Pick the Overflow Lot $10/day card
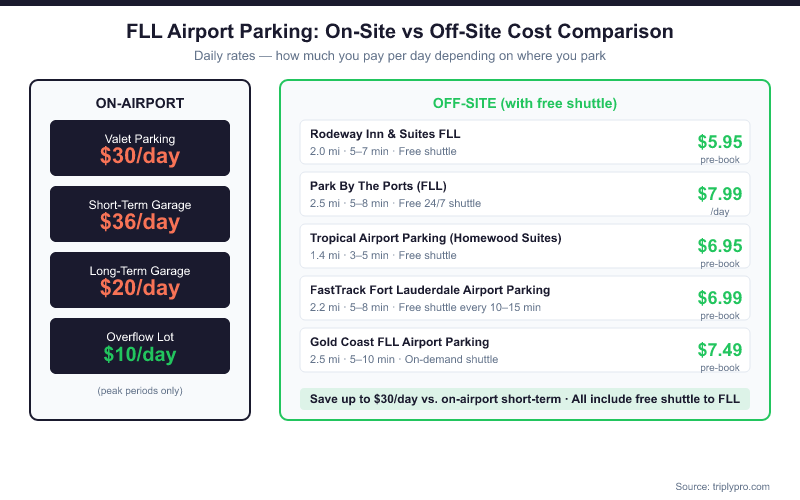 (x=140, y=346)
